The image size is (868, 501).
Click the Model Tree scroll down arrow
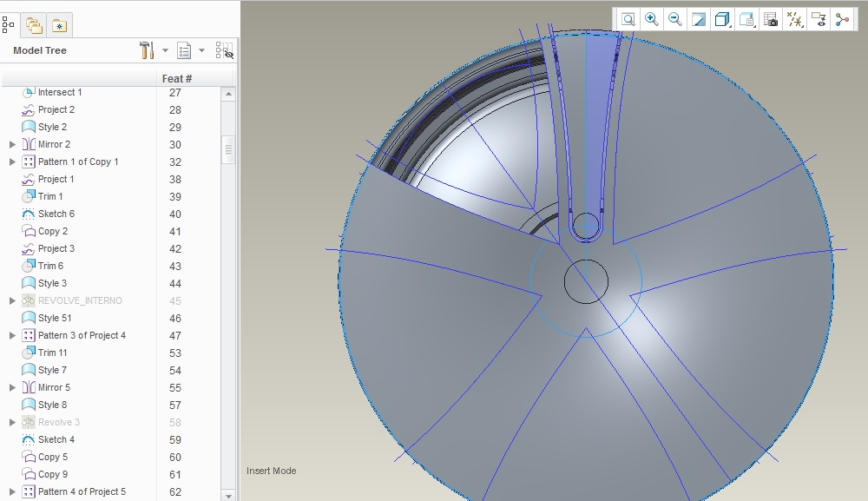coord(228,495)
